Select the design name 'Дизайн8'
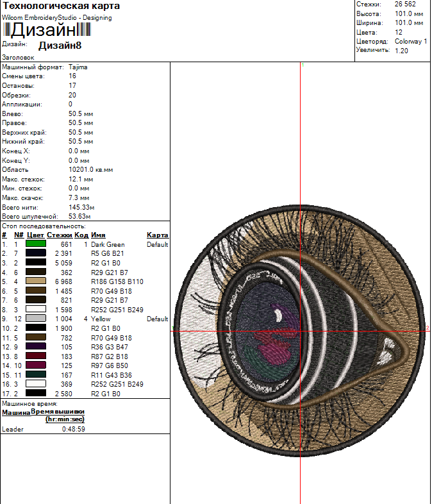Image resolution: width=432 pixels, height=504 pixels. [x=60, y=46]
